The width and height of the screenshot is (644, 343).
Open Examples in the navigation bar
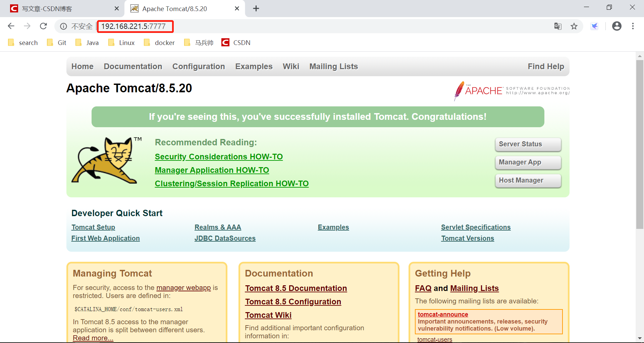(254, 66)
